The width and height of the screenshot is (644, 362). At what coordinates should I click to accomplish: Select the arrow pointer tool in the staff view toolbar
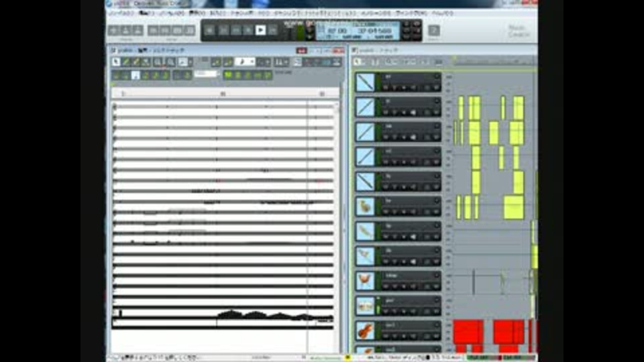[x=116, y=62]
